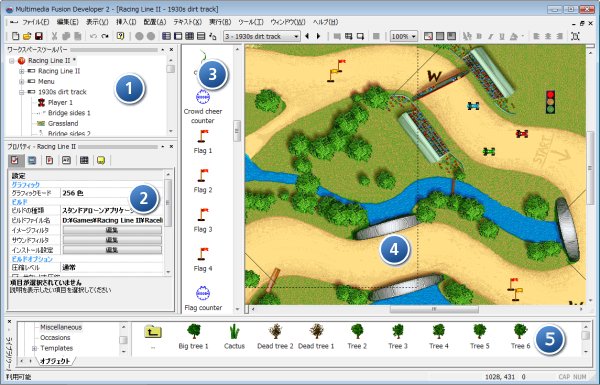Image resolution: width=600 pixels, height=385 pixels.
Task: Expand the Templates library folder
Action: coord(34,348)
